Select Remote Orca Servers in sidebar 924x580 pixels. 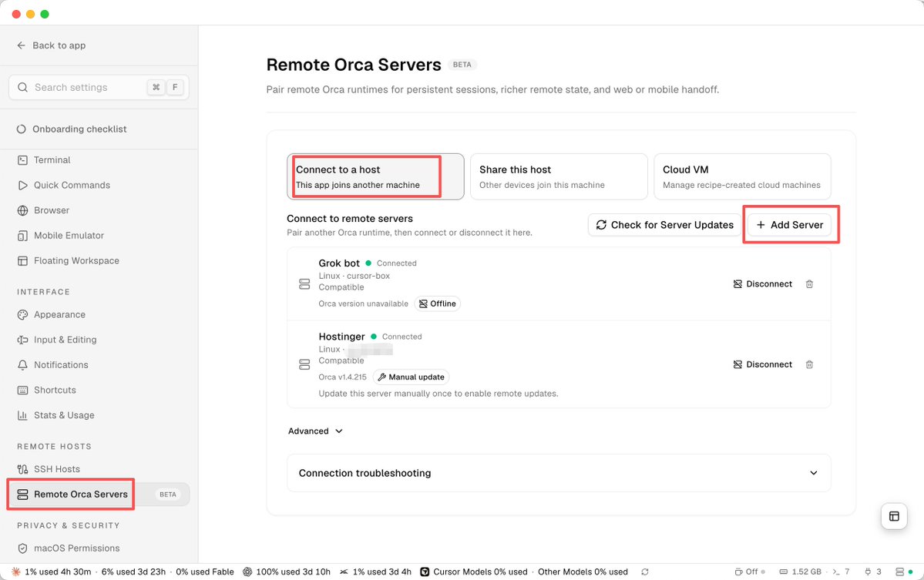point(99,494)
